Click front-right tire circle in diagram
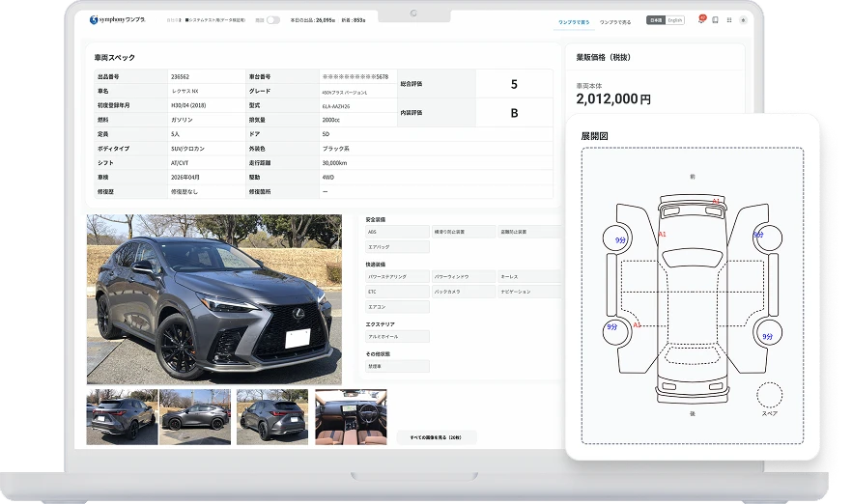 pos(767,238)
